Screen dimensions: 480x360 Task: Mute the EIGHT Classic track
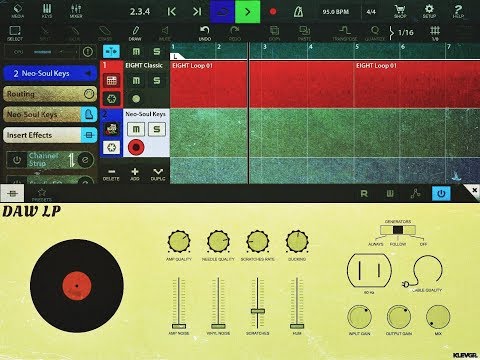point(136,81)
